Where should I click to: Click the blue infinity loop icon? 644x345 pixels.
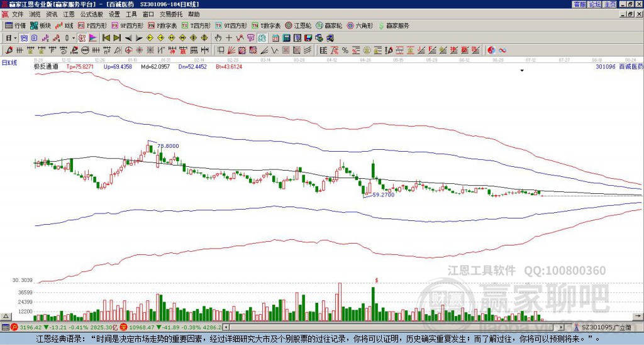click(502, 50)
